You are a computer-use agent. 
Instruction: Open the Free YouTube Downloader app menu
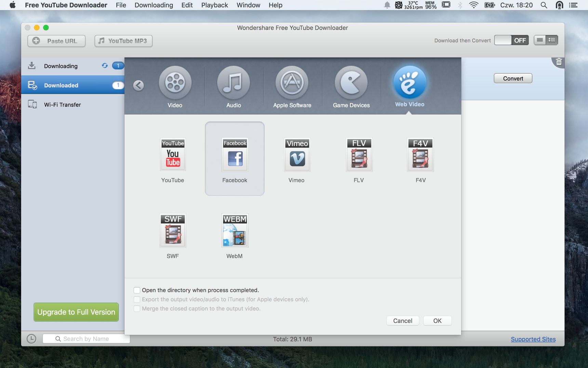tap(66, 5)
